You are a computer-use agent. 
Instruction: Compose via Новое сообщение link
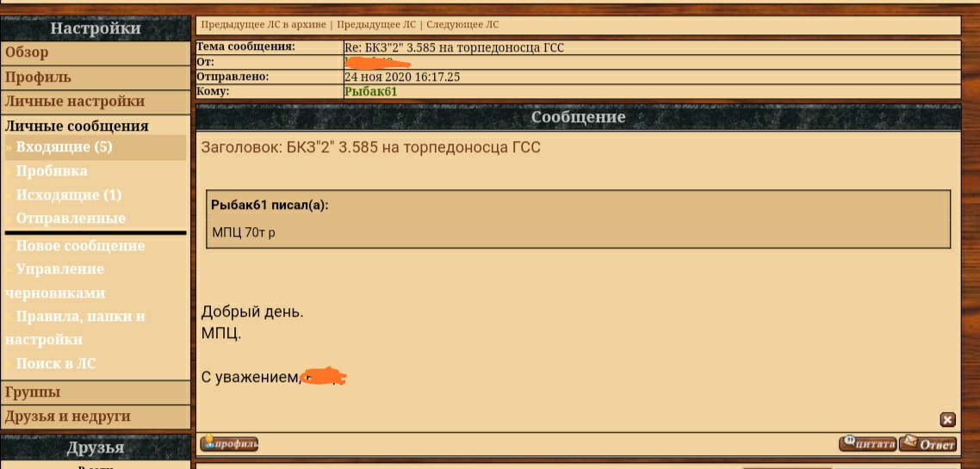tap(80, 246)
